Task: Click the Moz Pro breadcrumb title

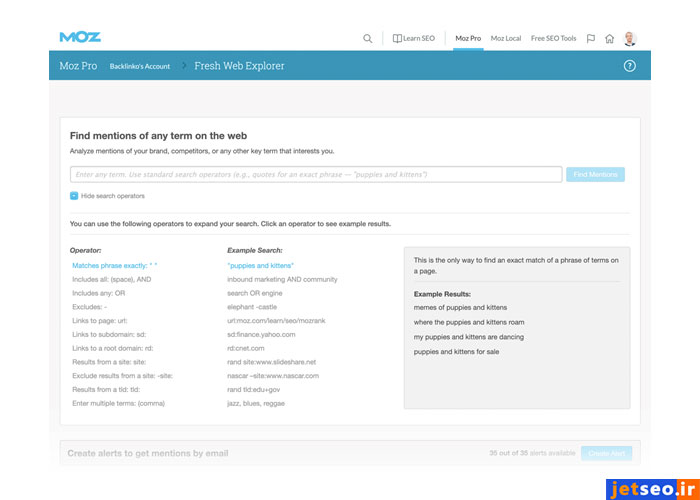Action: tap(78, 66)
